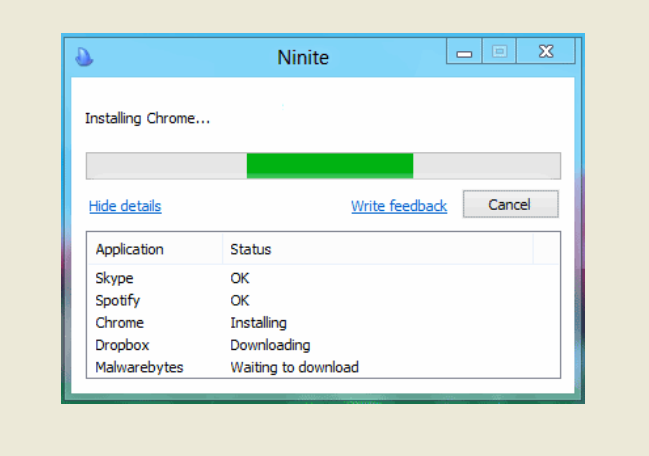649x456 pixels.
Task: Click the disabled maximize button
Action: (x=499, y=52)
